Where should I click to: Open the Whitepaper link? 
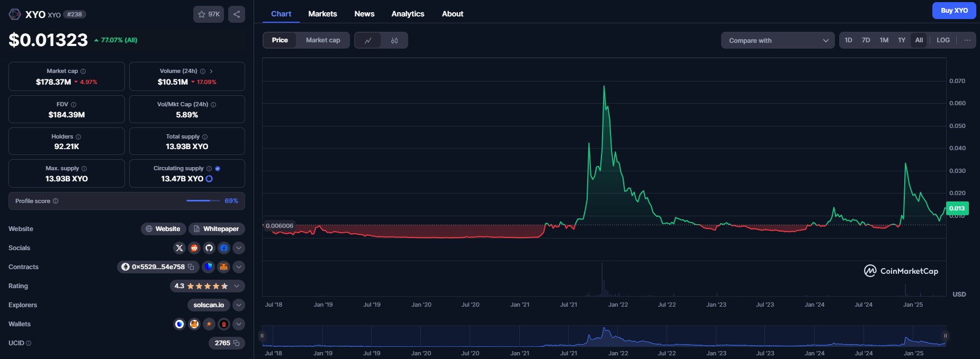pyautogui.click(x=217, y=229)
